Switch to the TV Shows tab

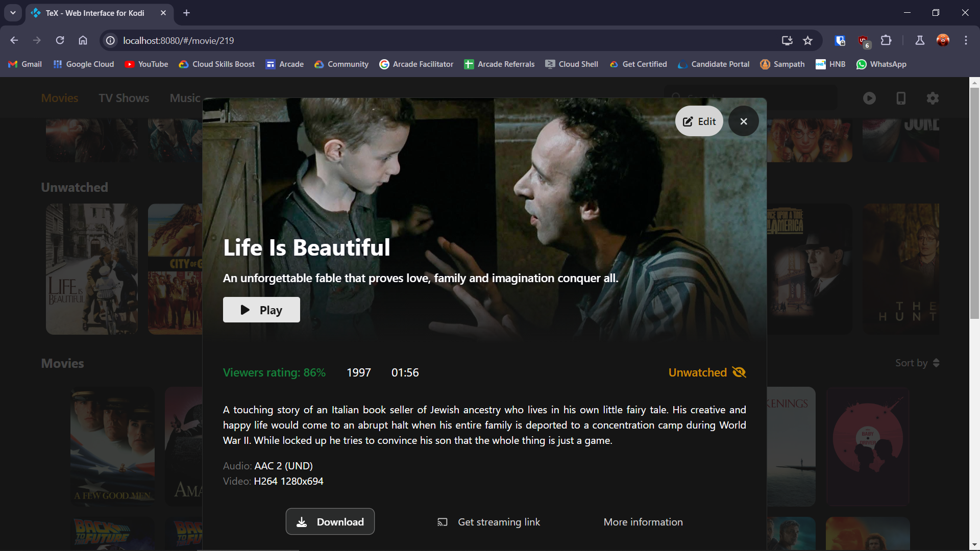click(x=124, y=98)
